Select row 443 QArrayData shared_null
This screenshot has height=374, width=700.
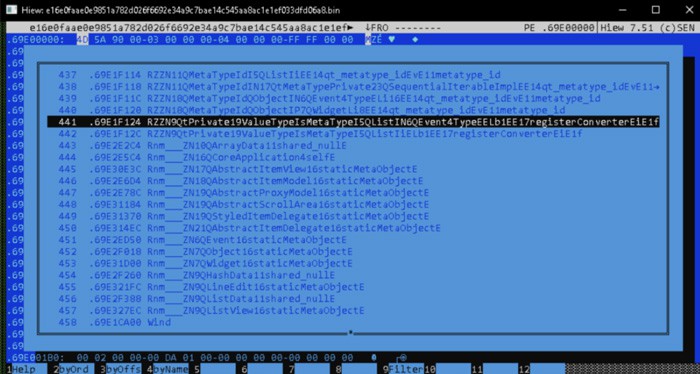pyautogui.click(x=353, y=145)
